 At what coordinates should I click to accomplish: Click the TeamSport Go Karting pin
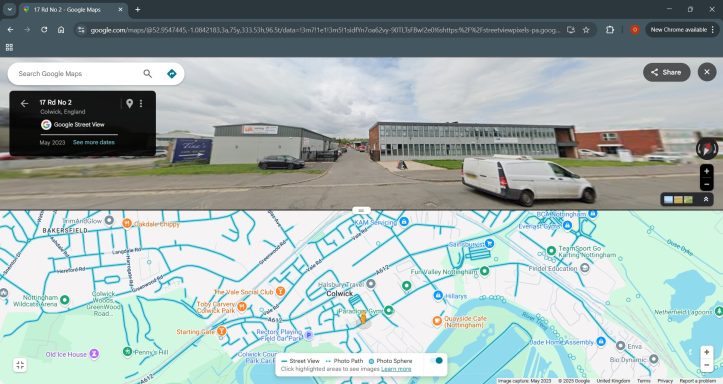coord(551,250)
